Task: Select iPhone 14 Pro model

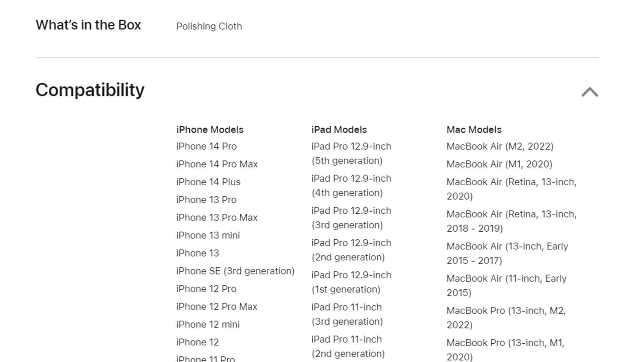Action: click(206, 146)
